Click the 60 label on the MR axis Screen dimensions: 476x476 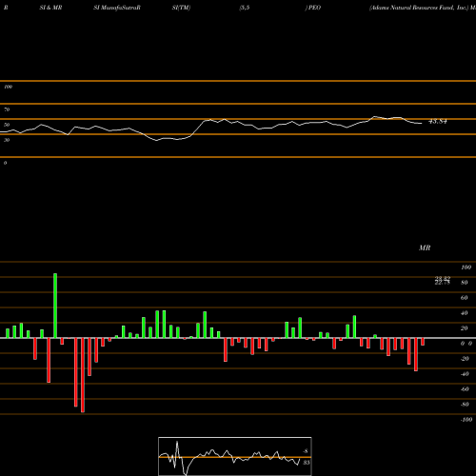(465, 298)
